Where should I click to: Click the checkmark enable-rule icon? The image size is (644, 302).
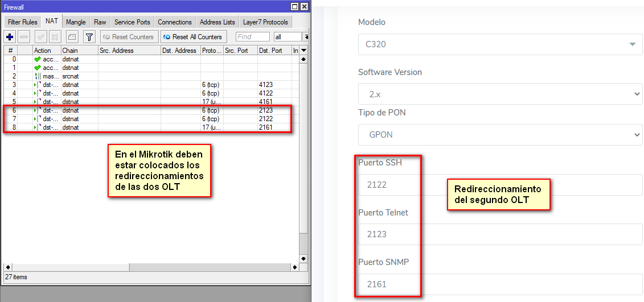(x=40, y=37)
